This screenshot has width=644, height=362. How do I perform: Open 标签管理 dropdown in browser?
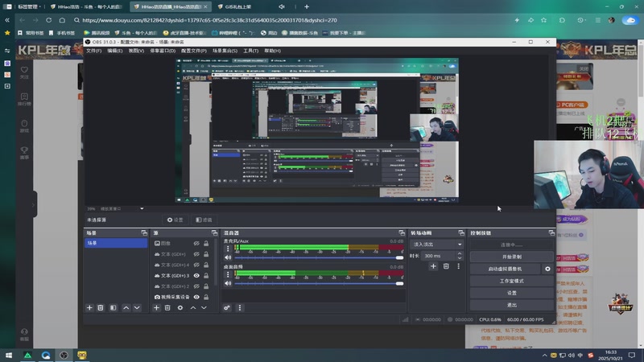pos(29,6)
